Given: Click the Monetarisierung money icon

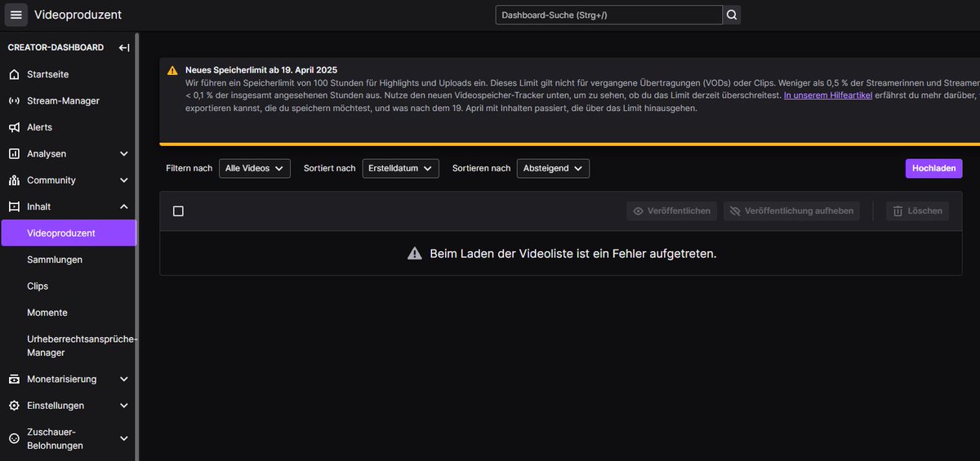Looking at the screenshot, I should (14, 379).
